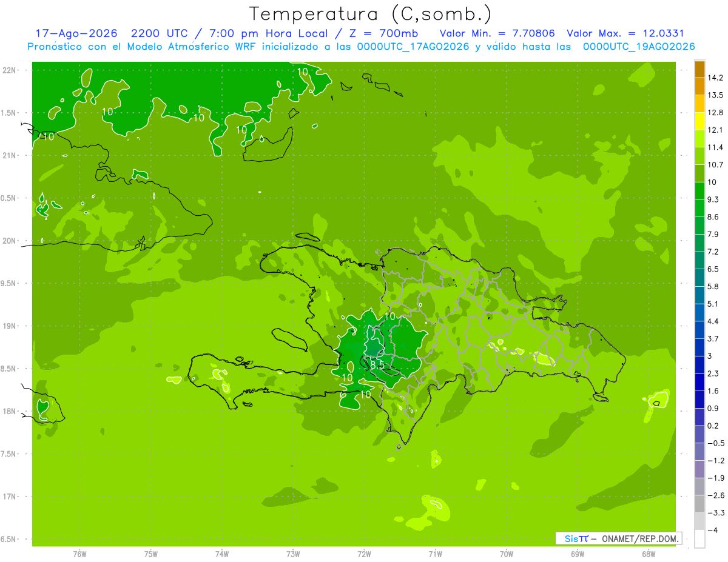Select the initialization time '0000UTC_17AGO2026'

pyautogui.click(x=412, y=47)
